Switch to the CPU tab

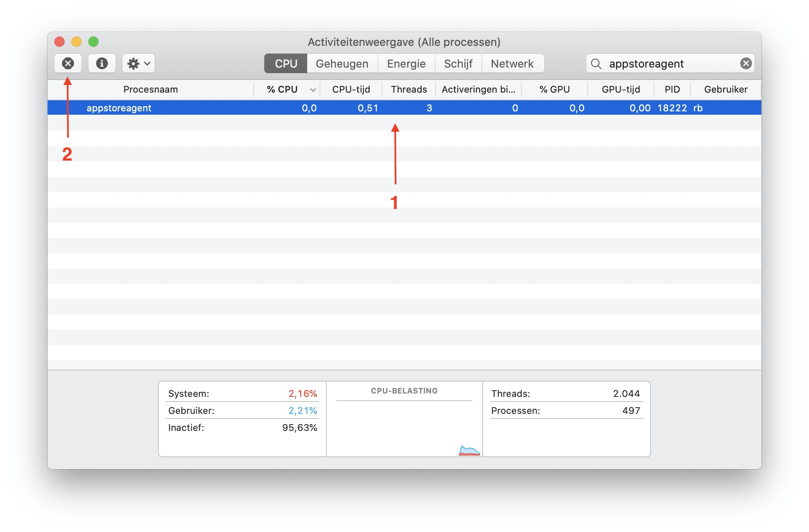tap(286, 64)
